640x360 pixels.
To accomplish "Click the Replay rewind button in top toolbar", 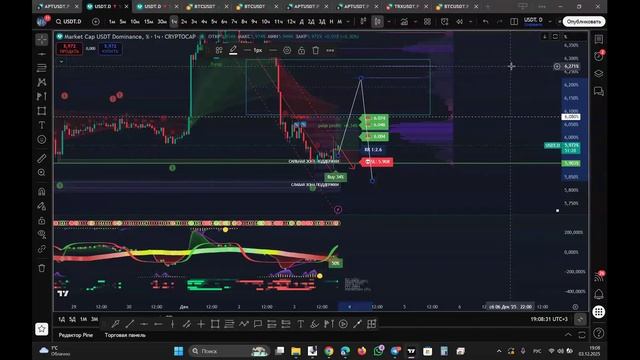I will [x=460, y=21].
